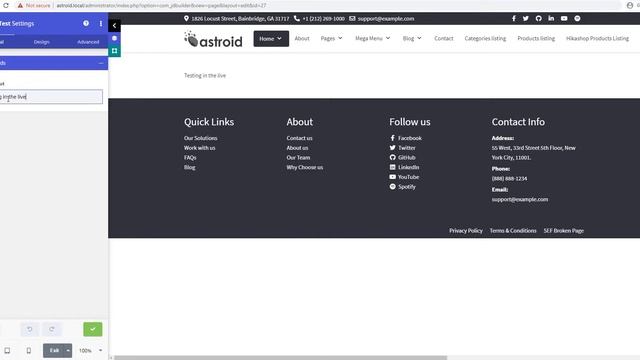
Task: Click the GitHub icon in the top bar
Action: point(538,18)
